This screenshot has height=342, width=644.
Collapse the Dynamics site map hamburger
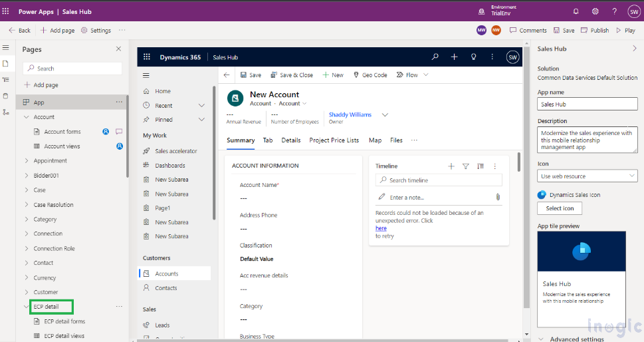(146, 76)
